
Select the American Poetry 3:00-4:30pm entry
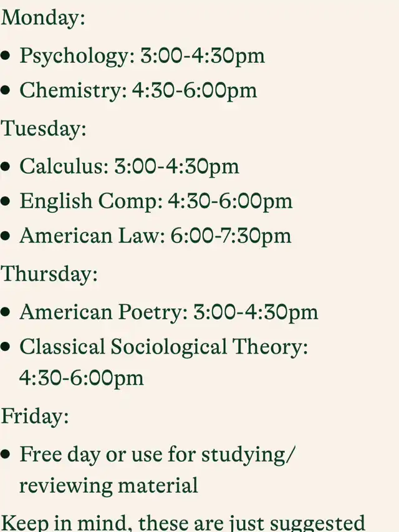click(x=169, y=312)
